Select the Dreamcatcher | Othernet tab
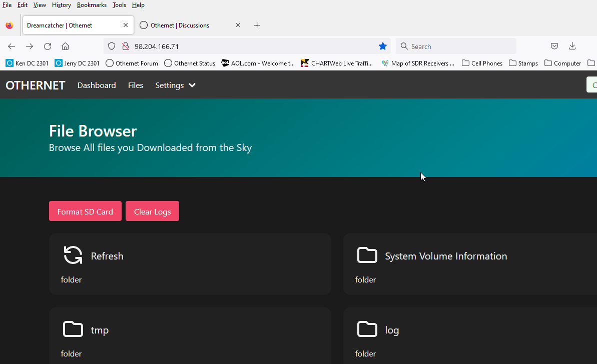The image size is (597, 364). pos(78,25)
